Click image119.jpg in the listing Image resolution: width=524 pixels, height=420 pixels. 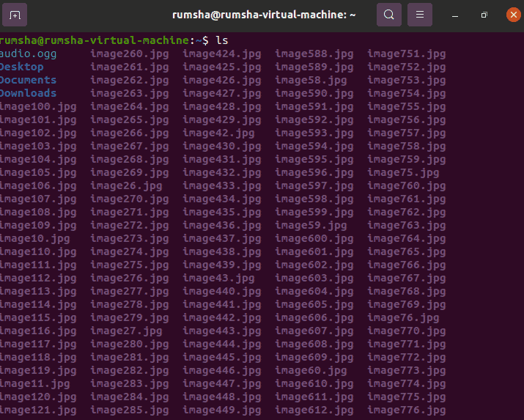38,371
